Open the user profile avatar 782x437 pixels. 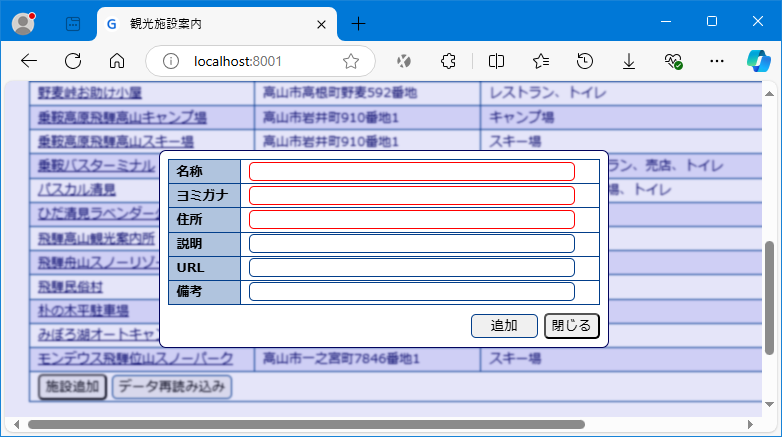coord(23,23)
